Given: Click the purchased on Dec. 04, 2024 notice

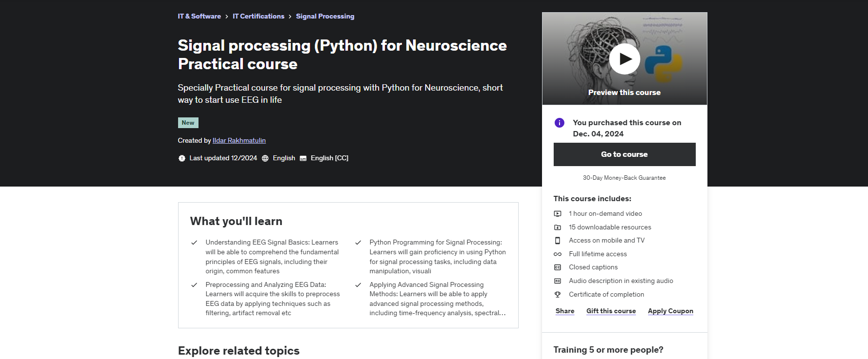Looking at the screenshot, I should (627, 128).
